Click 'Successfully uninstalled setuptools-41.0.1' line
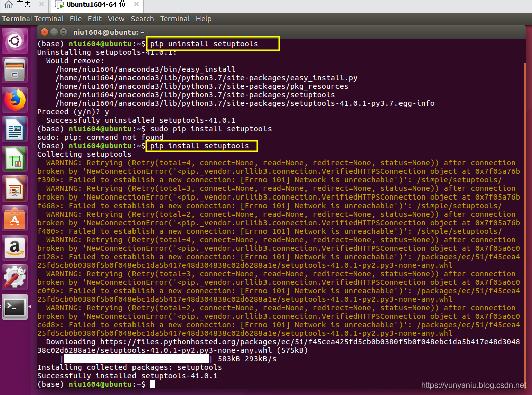532x395 pixels. (x=141, y=121)
